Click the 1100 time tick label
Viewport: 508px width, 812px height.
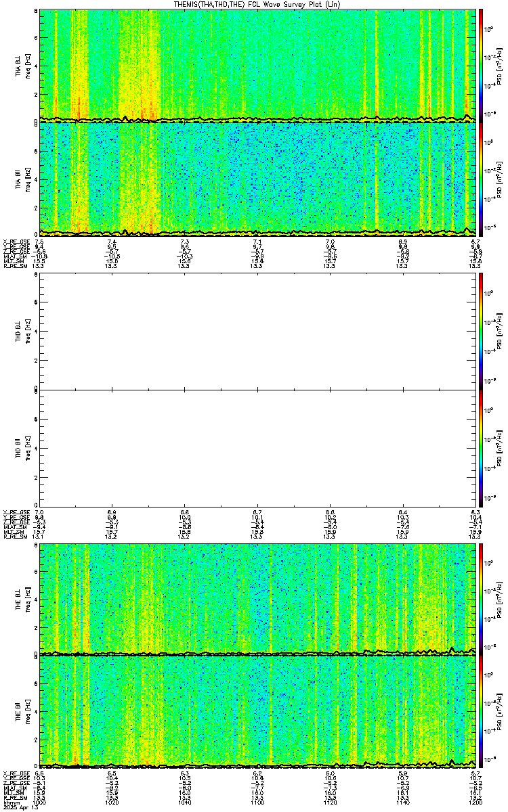click(x=257, y=803)
